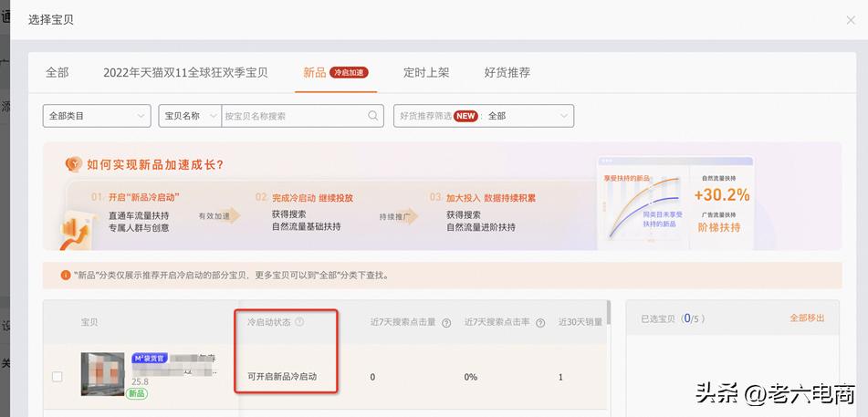This screenshot has width=868, height=417.
Task: Close the 选择宝贝 dialog
Action: tap(851, 20)
